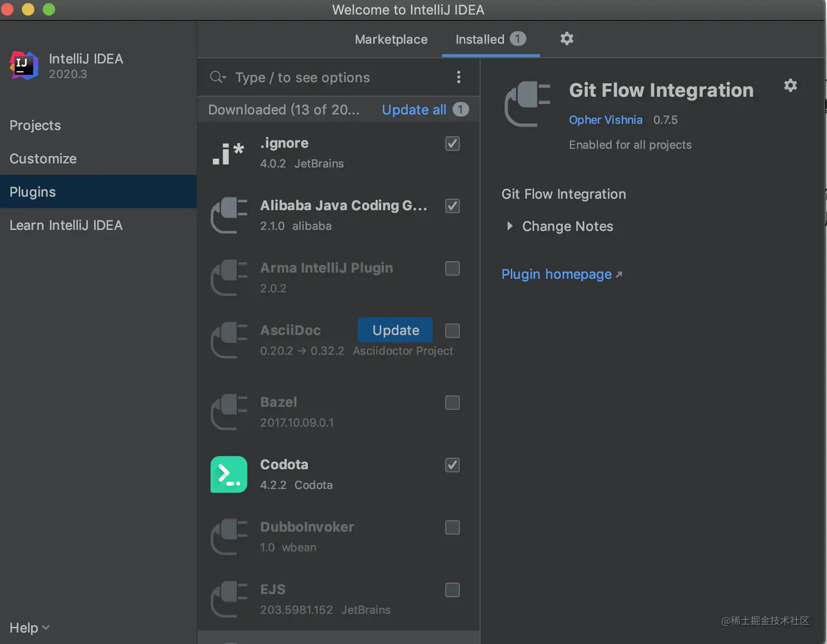Screen dimensions: 827x644
Task: Click the DubboInvoker plugin icon
Action: 229,537
